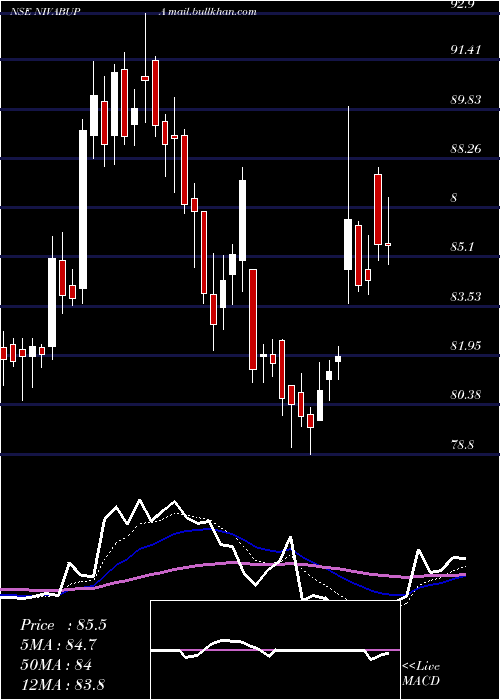Click the 85.1 price axis label
Screen dimensions: 500x700
(462, 246)
